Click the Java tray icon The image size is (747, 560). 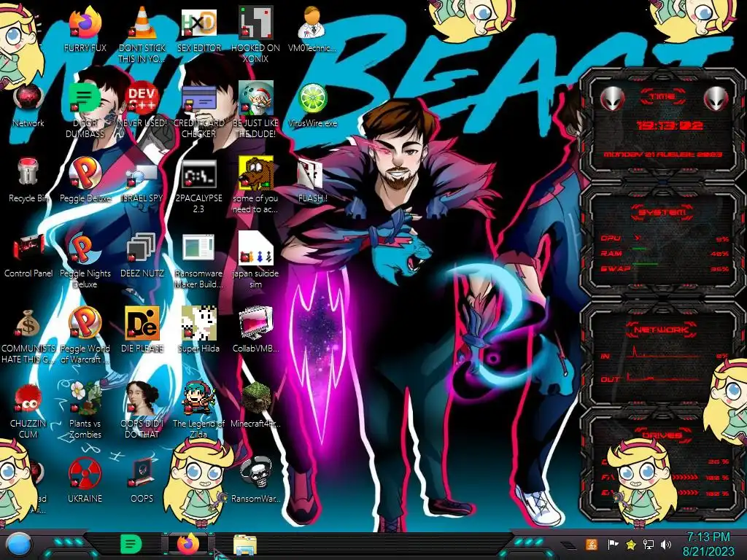pos(592,544)
